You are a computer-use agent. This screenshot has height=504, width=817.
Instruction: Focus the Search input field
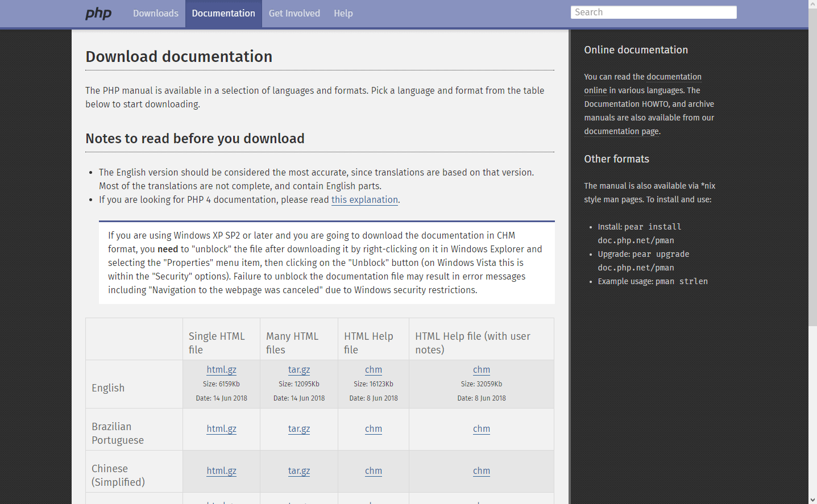(x=654, y=13)
